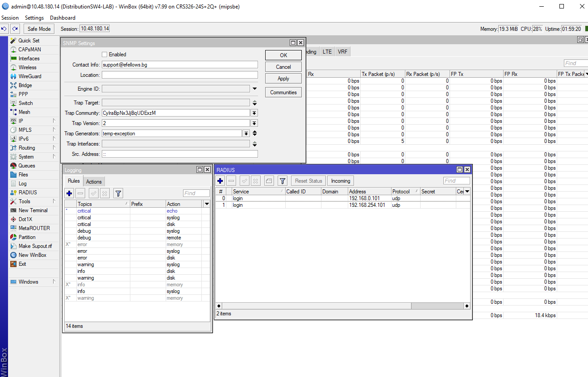The image size is (588, 377).
Task: Open column chooser dropdown in Logging table
Action: point(207,204)
